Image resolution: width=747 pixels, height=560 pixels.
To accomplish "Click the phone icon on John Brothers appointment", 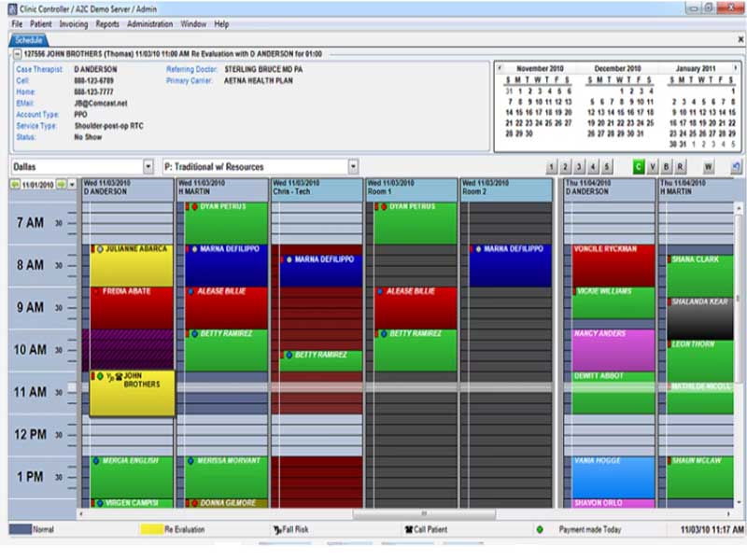I will pos(119,376).
